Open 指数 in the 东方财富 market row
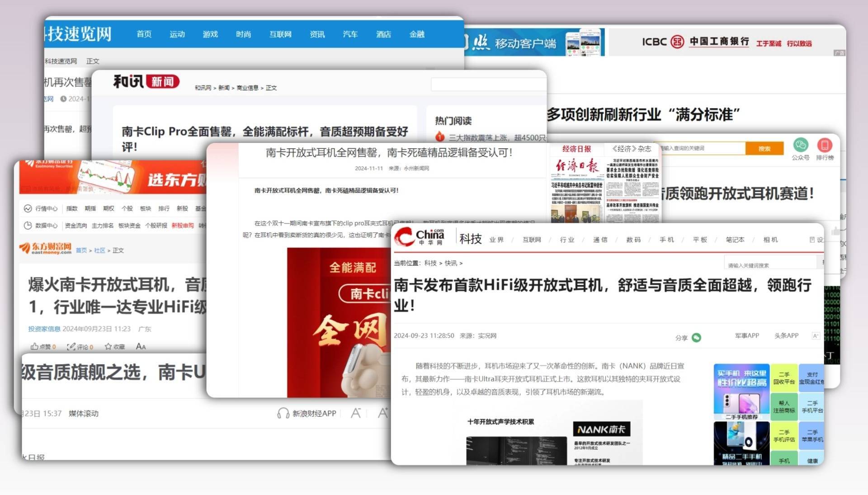This screenshot has height=495, width=868. click(x=72, y=208)
